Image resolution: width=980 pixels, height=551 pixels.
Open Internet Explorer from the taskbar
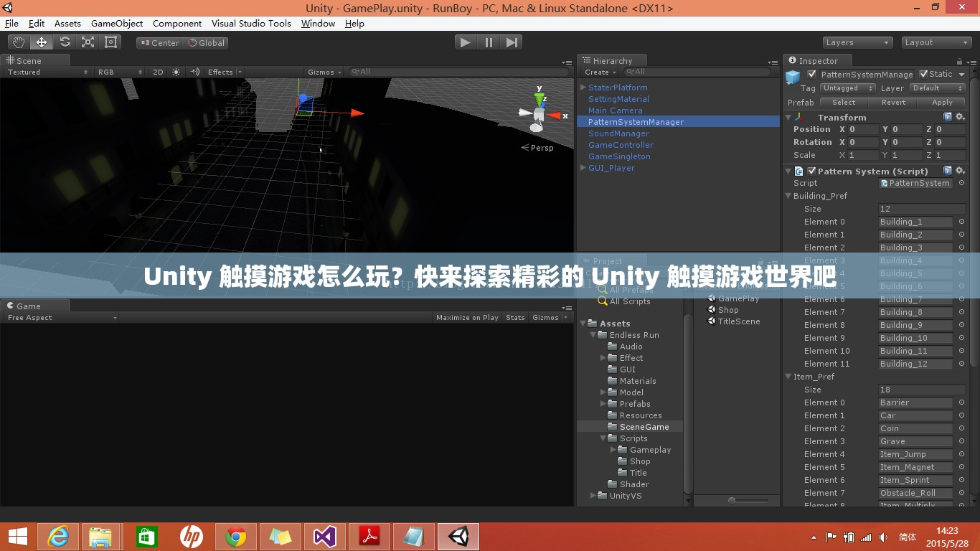(x=58, y=537)
